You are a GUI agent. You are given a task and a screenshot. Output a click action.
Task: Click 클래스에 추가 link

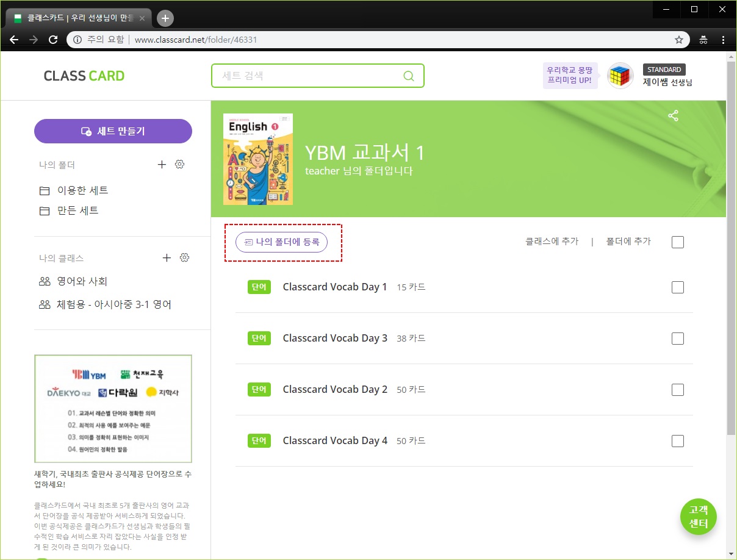(x=552, y=242)
